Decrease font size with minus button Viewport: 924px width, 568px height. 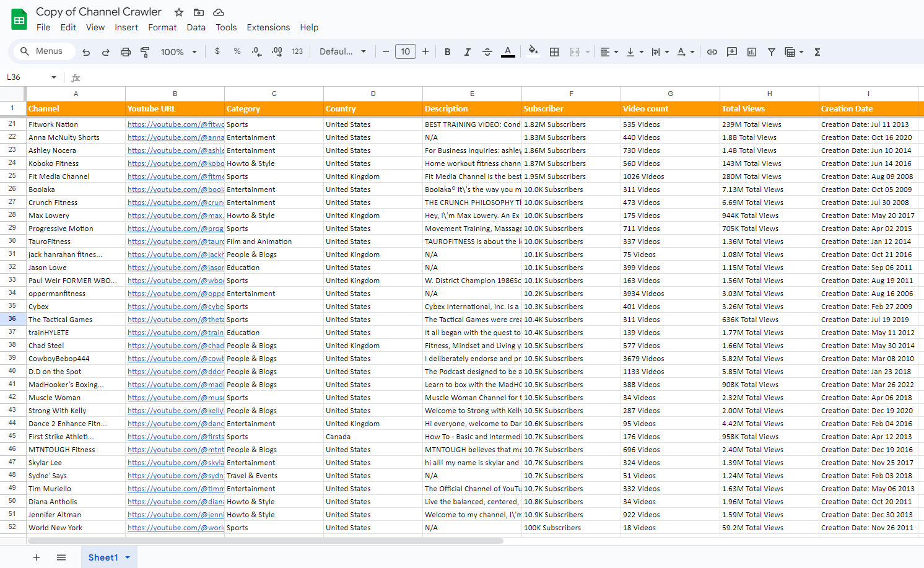coord(386,51)
